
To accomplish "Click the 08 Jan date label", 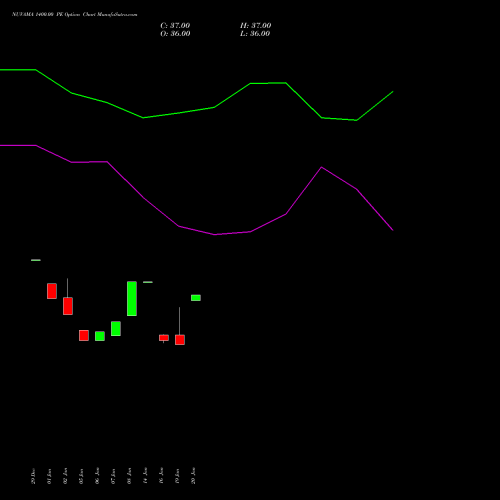I will [x=129, y=476].
